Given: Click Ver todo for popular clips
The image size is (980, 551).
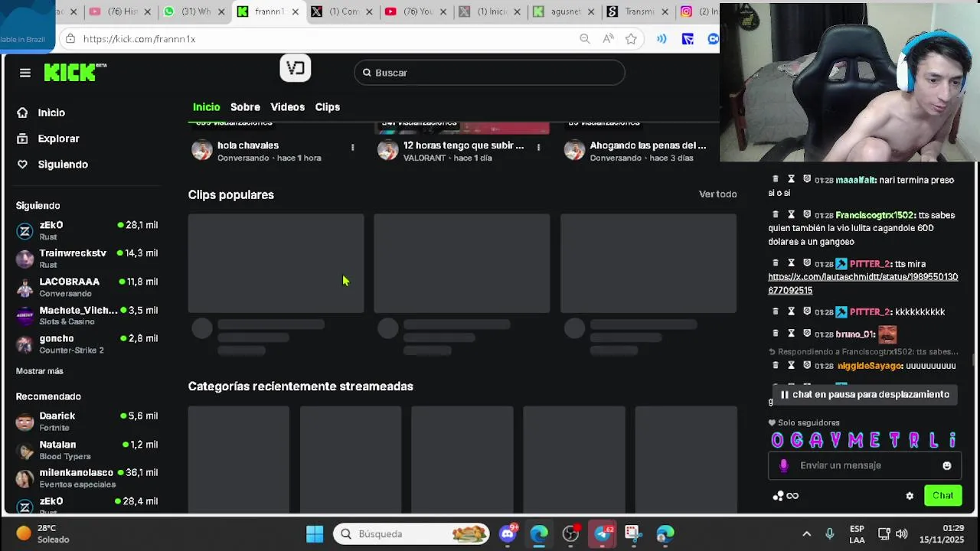Looking at the screenshot, I should pyautogui.click(x=717, y=194).
